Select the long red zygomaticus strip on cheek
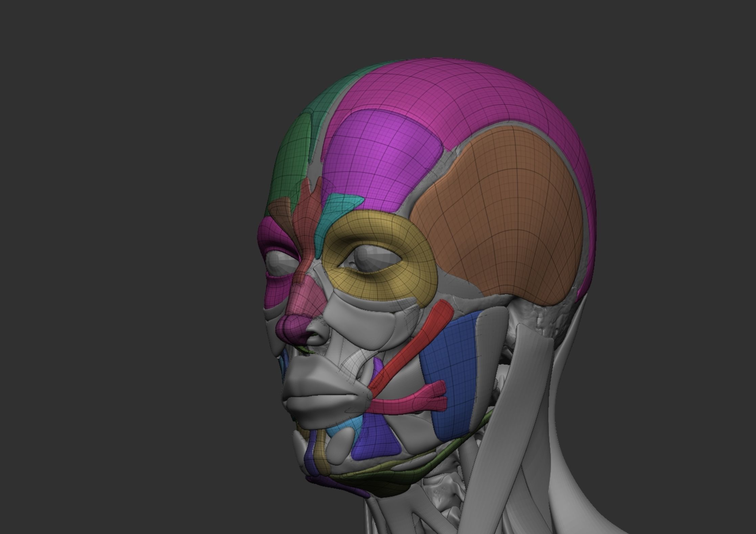This screenshot has height=534, width=756. tap(411, 349)
